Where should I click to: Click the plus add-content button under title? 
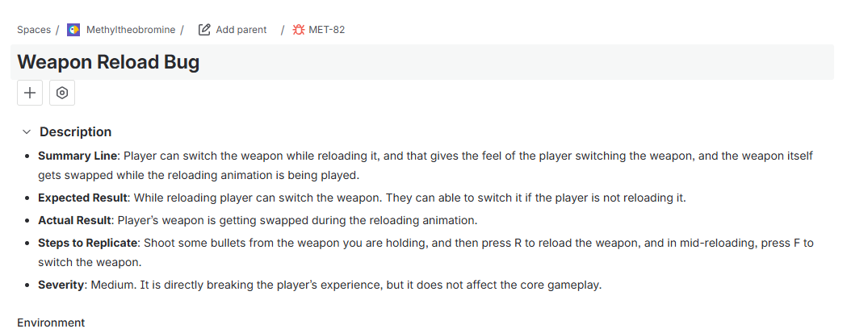click(x=30, y=93)
